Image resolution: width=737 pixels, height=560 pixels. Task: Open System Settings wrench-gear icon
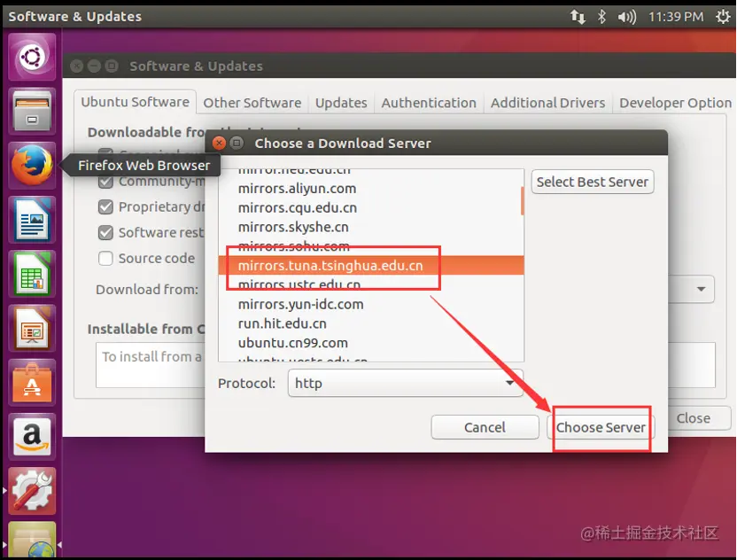pos(32,491)
